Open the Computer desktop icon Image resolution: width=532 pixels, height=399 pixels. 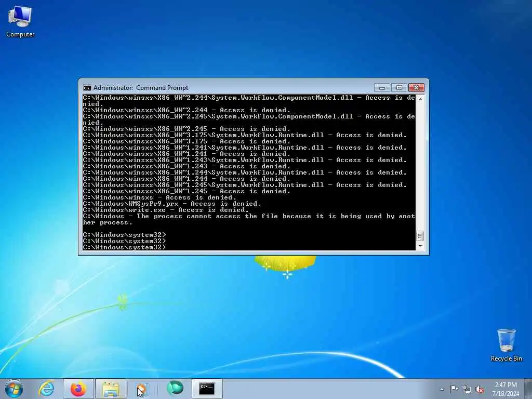coord(20,21)
